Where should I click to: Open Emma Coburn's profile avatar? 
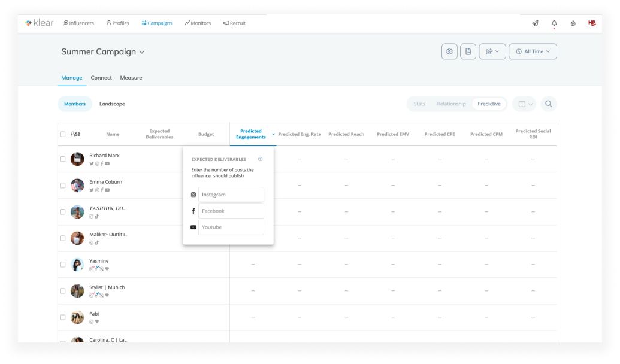[x=77, y=186]
